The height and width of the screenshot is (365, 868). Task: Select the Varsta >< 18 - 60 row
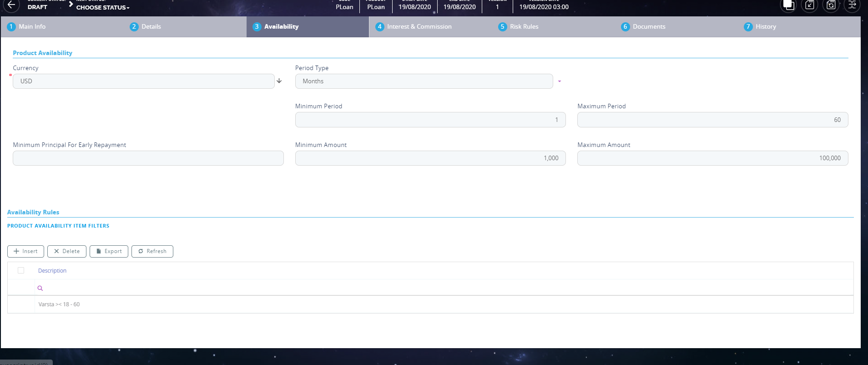point(59,304)
